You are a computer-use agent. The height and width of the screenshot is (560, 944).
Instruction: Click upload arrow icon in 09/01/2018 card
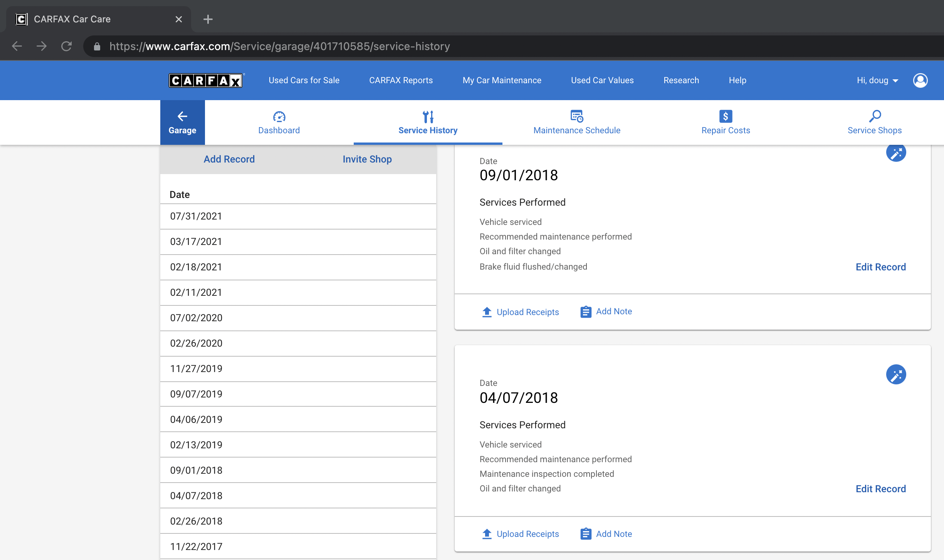point(487,312)
